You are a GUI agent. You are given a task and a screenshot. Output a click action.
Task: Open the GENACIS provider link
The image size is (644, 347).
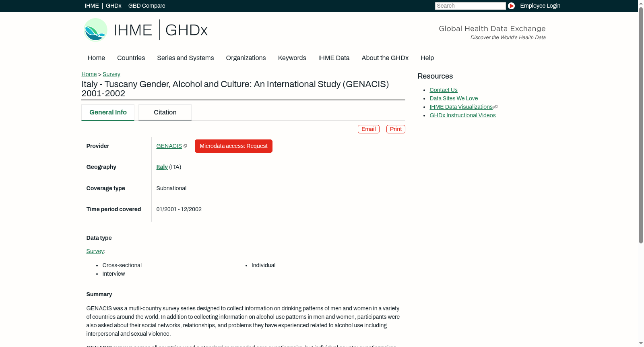pos(169,146)
